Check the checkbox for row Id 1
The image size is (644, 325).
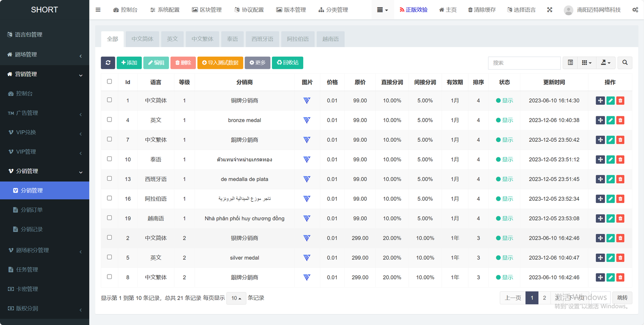(x=110, y=100)
